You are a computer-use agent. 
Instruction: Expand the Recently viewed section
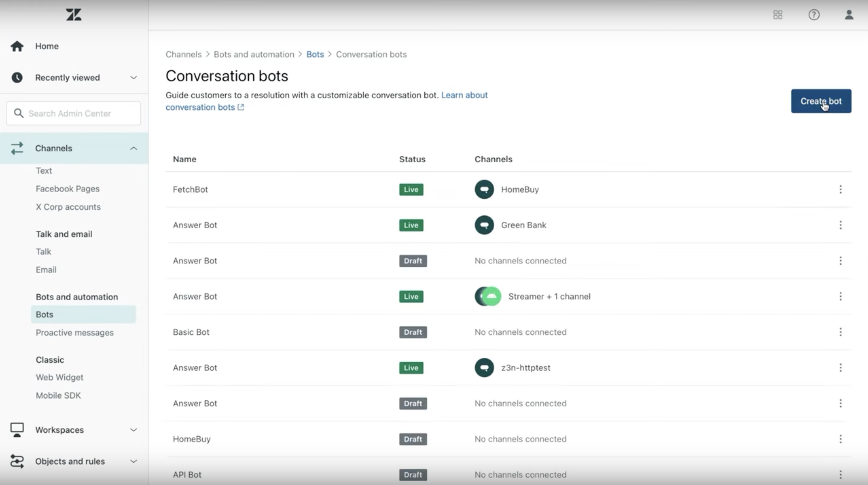tap(133, 78)
